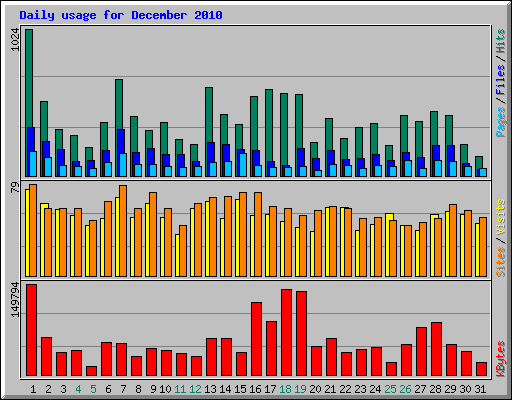Click the red KBytes bar for day 27
The width and height of the screenshot is (512, 400).
pyautogui.click(x=421, y=352)
